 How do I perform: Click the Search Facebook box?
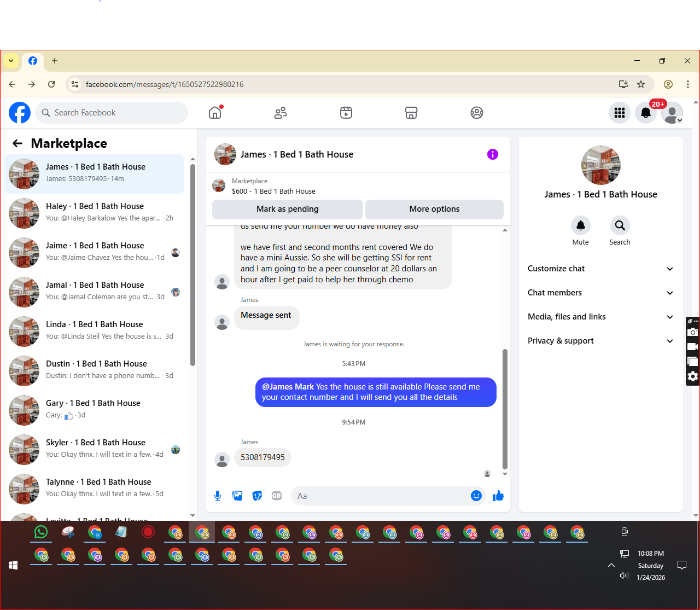point(112,113)
